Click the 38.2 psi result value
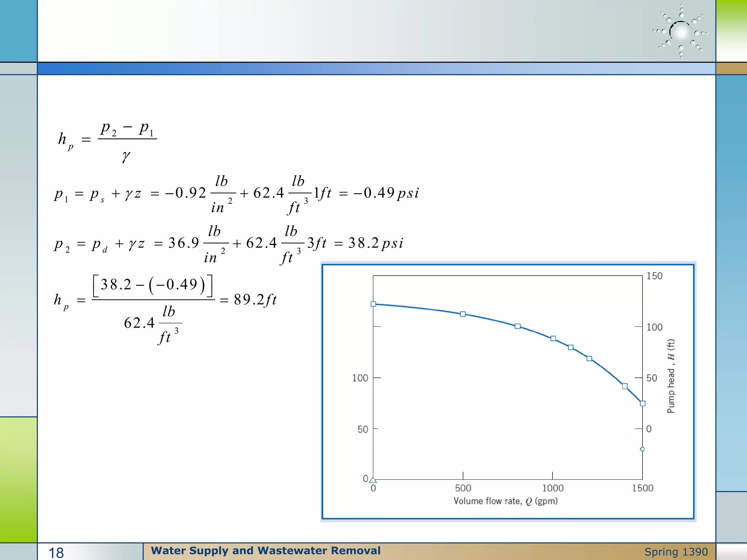Screen dimensions: 747x560 coord(375,243)
